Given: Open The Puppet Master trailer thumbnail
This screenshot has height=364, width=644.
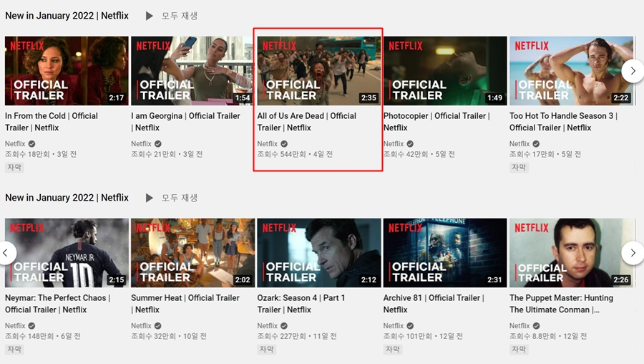Looking at the screenshot, I should [x=571, y=253].
